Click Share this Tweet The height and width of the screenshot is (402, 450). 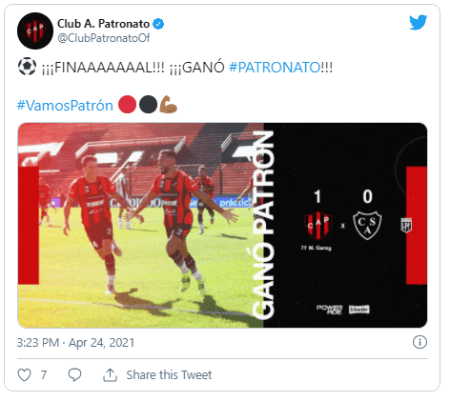169,375
